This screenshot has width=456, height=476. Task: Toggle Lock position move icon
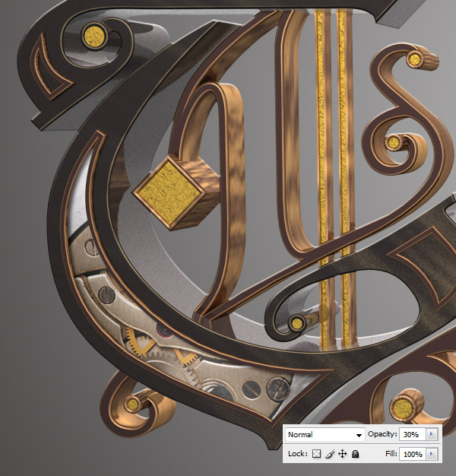tap(342, 454)
